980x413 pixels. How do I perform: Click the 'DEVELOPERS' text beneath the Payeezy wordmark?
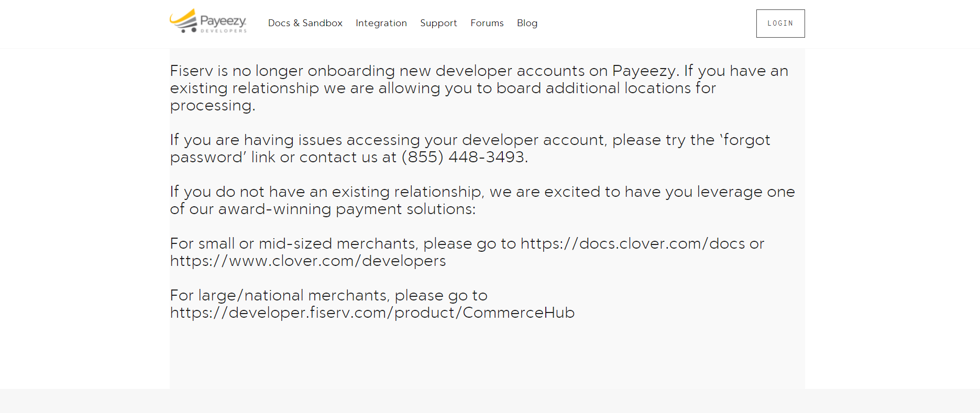click(224, 30)
